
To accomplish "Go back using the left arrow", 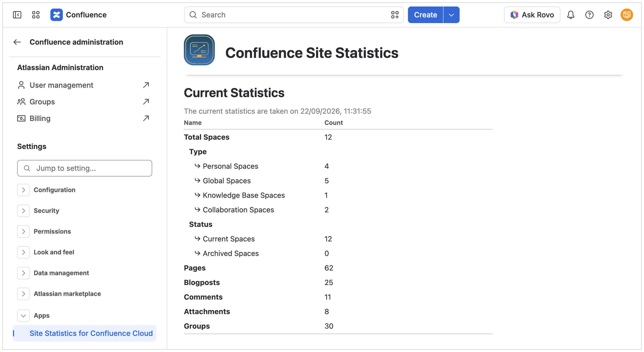I will 17,42.
